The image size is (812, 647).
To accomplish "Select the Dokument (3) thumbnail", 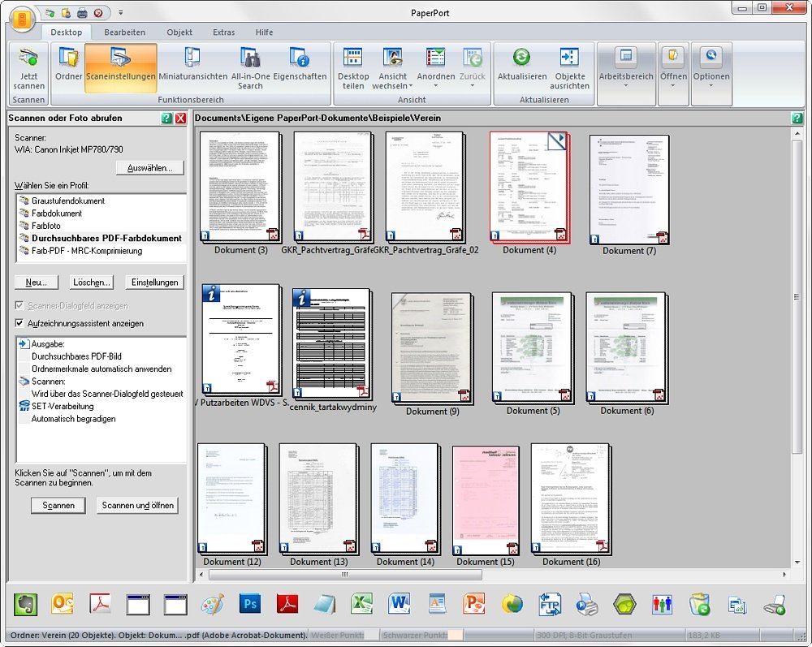I will (240, 188).
